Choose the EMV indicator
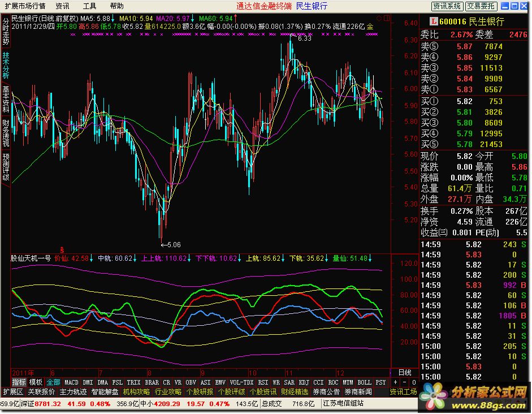 coord(220,382)
